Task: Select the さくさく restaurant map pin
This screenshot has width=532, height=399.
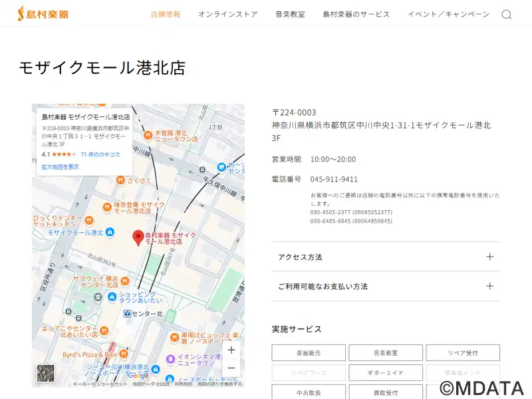Action: pos(120,180)
